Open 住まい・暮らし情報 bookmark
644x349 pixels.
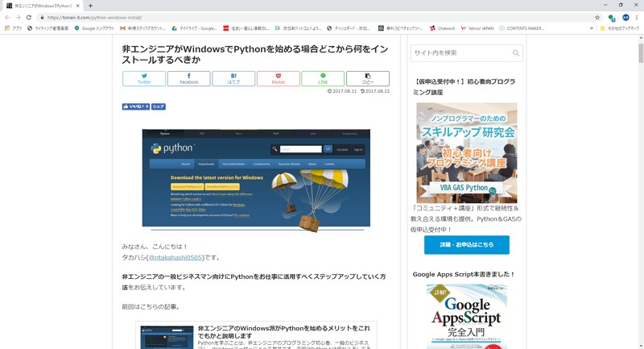(x=246, y=28)
